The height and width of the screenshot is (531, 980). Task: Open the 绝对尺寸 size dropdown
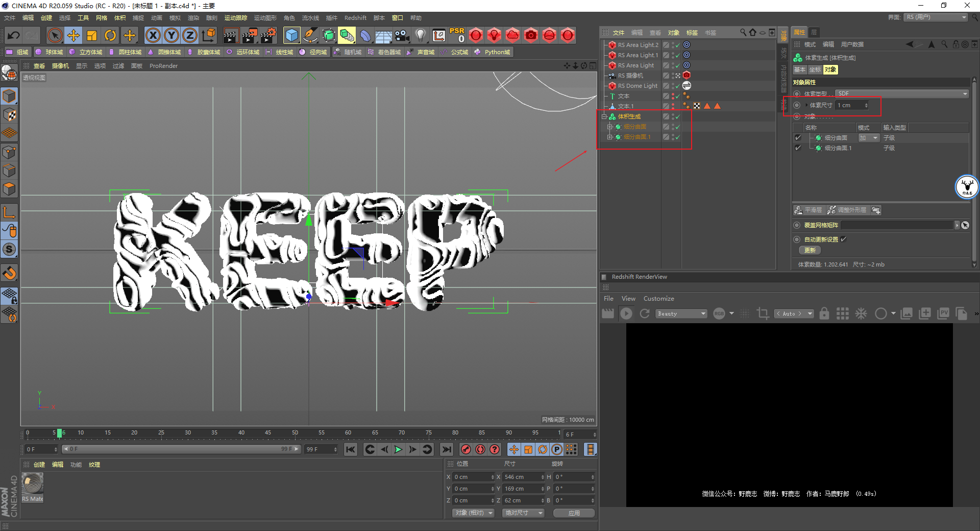tap(523, 513)
